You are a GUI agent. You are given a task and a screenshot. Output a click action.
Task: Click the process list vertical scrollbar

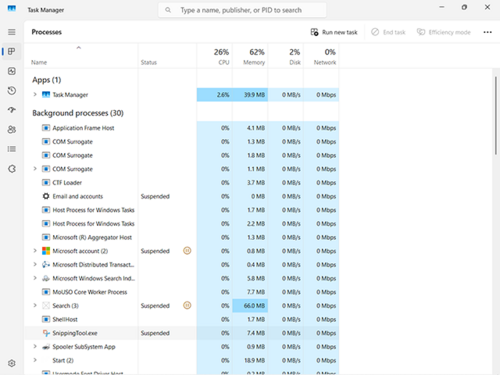tap(496, 115)
